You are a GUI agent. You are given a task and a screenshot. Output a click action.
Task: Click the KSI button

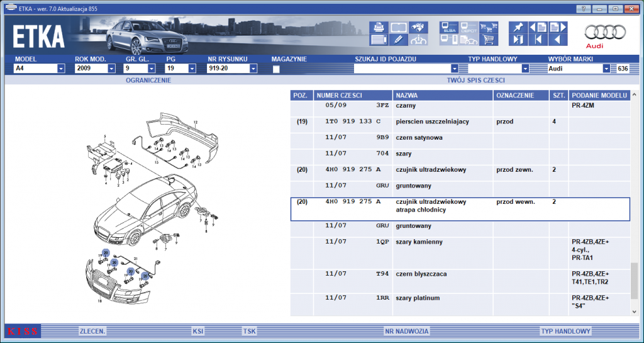198,331
